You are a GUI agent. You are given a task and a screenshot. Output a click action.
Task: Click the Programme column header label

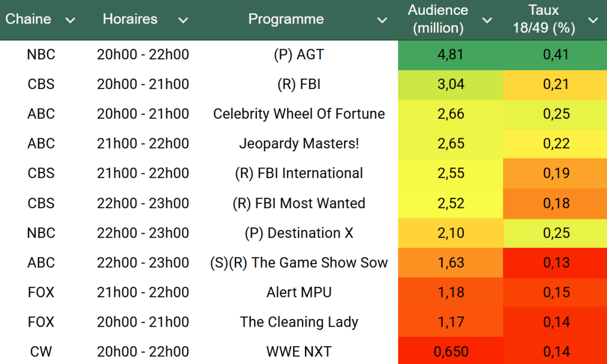pyautogui.click(x=286, y=19)
